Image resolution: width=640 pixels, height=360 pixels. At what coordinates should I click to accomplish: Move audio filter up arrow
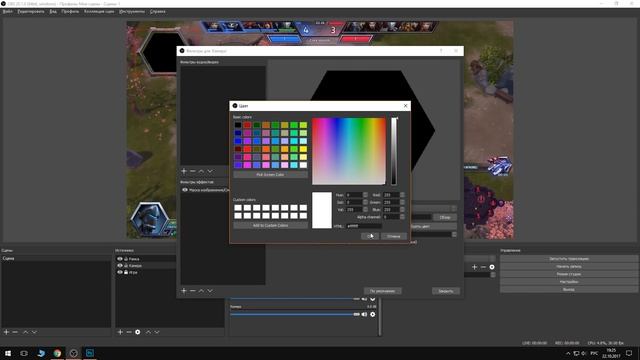201,171
